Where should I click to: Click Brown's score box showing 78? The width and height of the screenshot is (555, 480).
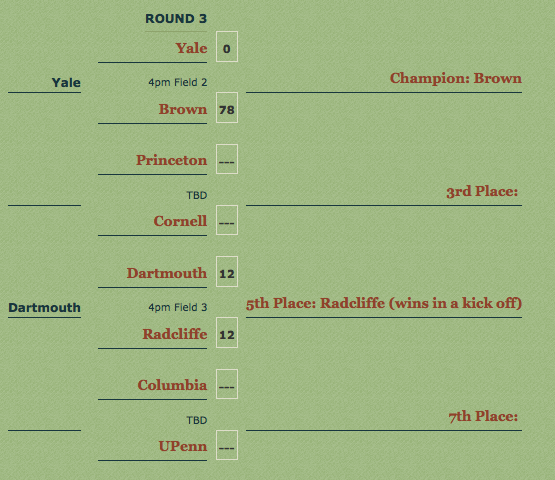227,108
